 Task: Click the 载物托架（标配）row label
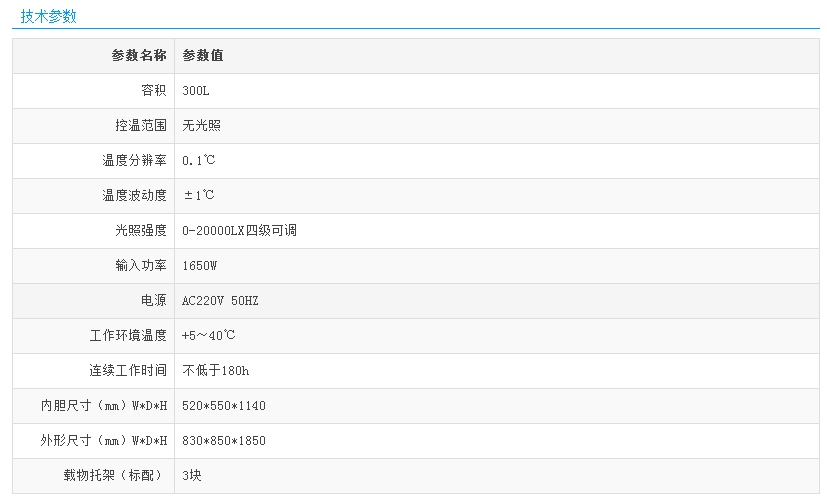coord(115,476)
